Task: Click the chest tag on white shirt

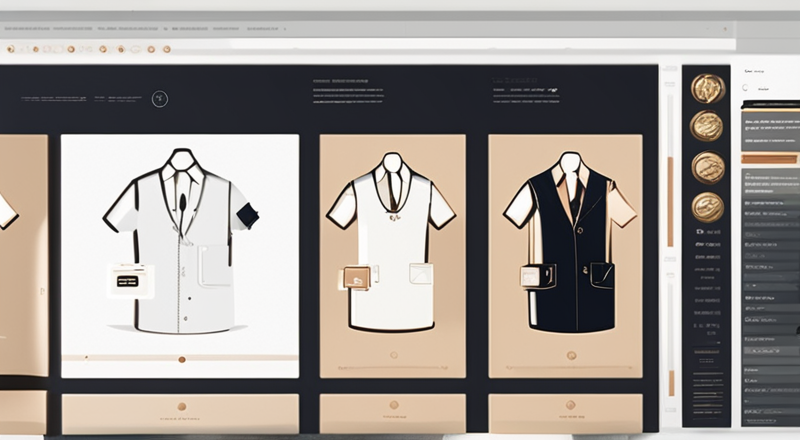Action: tap(127, 281)
